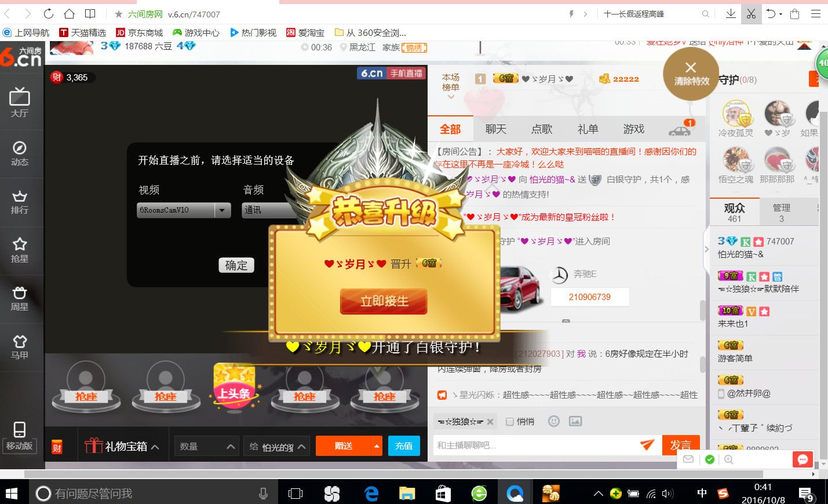
Task: Click the 上头条 headline badge
Action: click(234, 386)
